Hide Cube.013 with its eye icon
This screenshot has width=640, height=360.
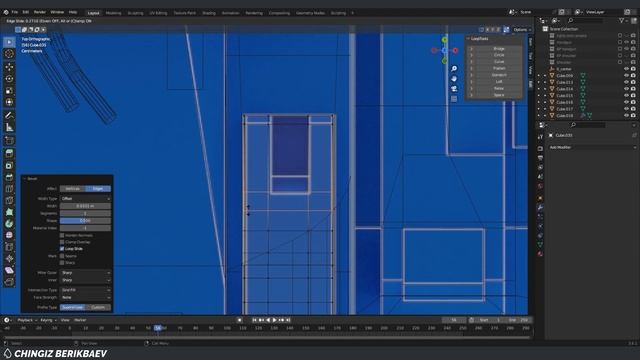[626, 82]
